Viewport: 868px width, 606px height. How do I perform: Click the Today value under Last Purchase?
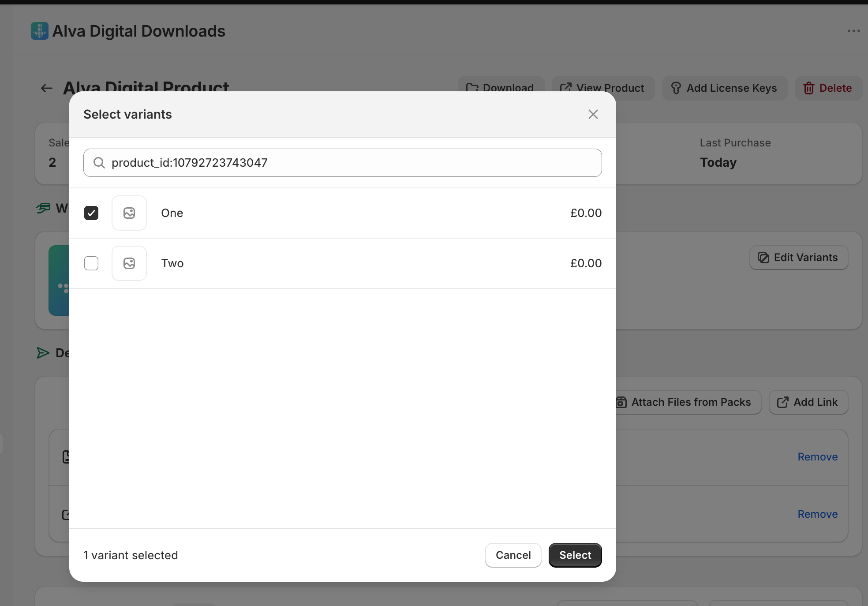[x=718, y=163]
